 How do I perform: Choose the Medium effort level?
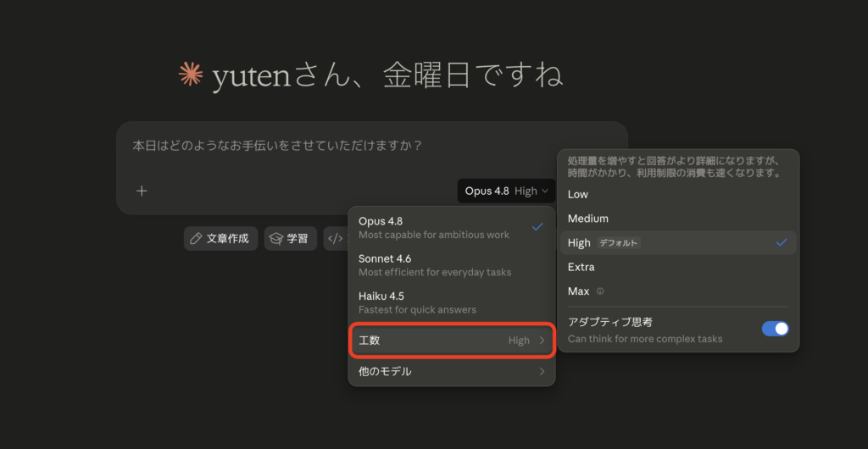click(x=678, y=219)
